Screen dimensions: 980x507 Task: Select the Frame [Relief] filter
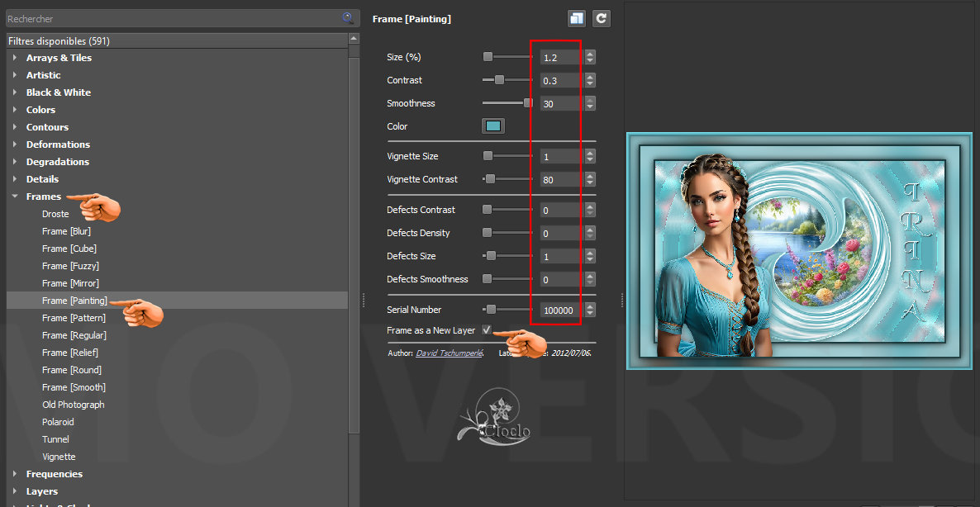pos(70,353)
